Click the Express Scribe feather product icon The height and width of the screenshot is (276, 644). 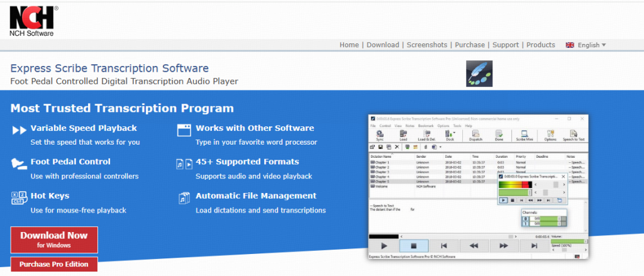coord(479,74)
